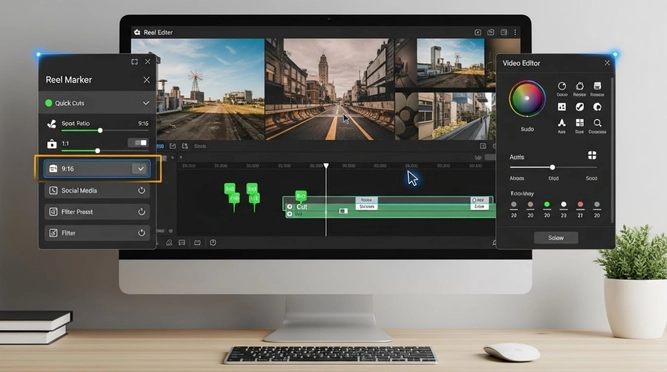
Task: Toggle the 1:1 switch
Action: point(139,143)
